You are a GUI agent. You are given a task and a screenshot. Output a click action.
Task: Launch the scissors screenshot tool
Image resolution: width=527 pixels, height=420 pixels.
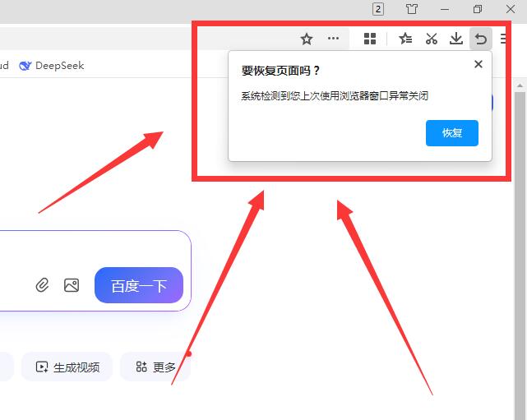tap(431, 39)
